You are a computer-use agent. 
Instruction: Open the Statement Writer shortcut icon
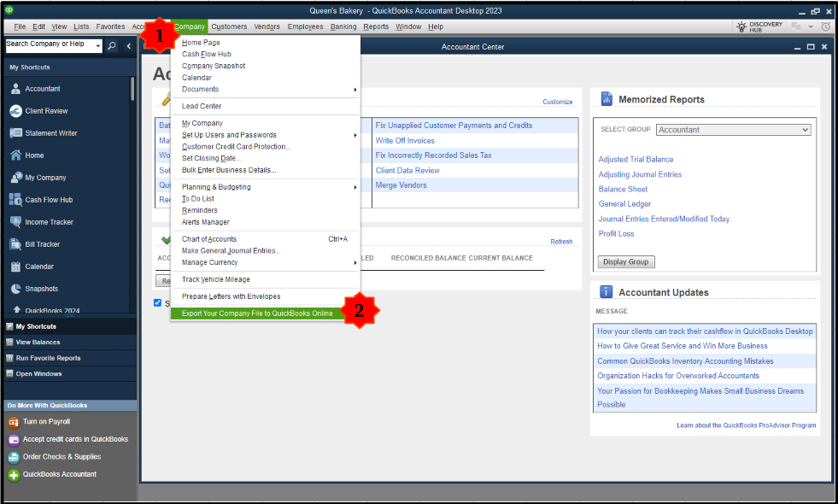coord(15,133)
